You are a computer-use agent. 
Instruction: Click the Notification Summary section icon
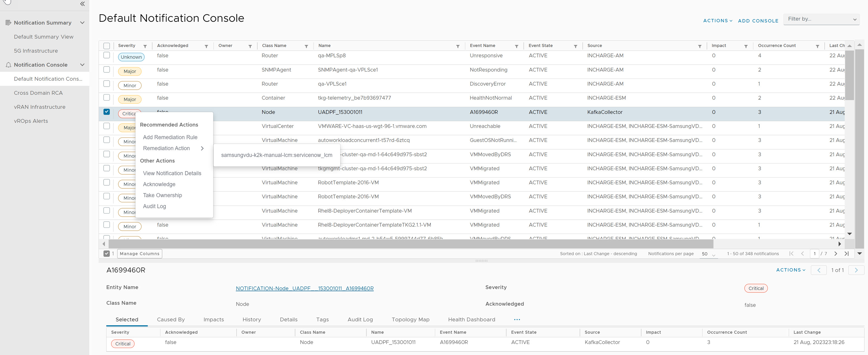point(8,23)
